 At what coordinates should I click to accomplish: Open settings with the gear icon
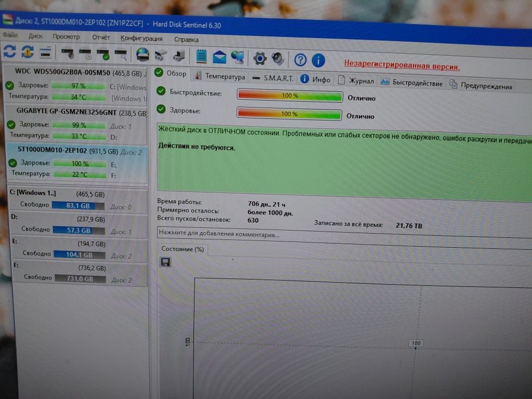click(260, 59)
